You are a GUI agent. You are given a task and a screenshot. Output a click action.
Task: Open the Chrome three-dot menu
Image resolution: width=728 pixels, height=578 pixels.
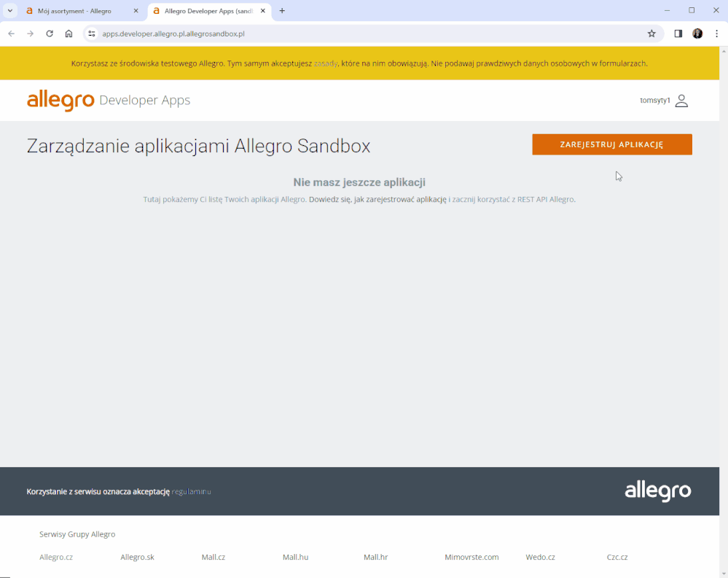(717, 34)
